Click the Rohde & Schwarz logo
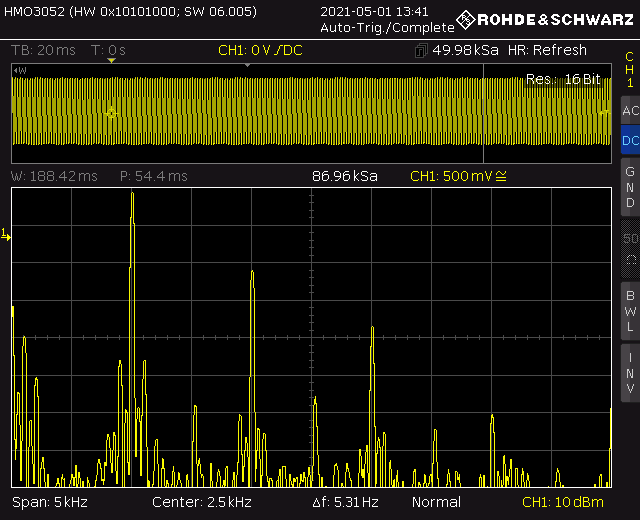 545,20
